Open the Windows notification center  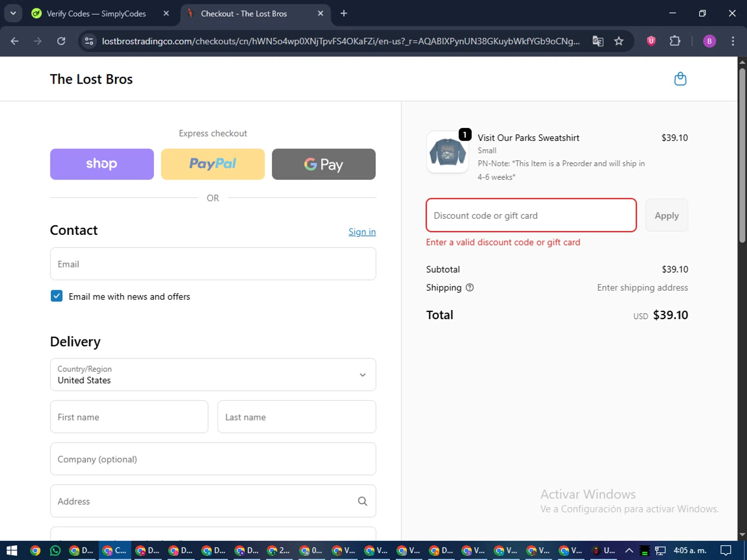[x=726, y=551]
